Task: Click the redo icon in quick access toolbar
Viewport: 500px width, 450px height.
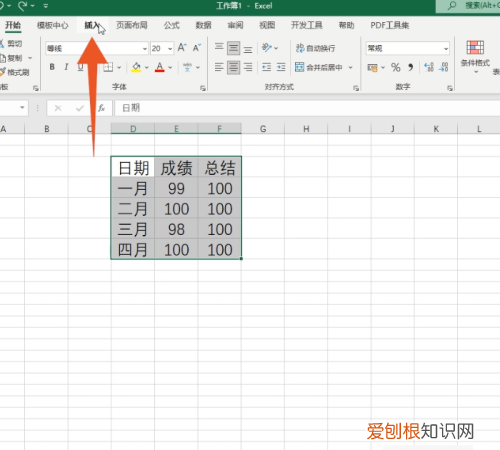Action: pos(23,6)
